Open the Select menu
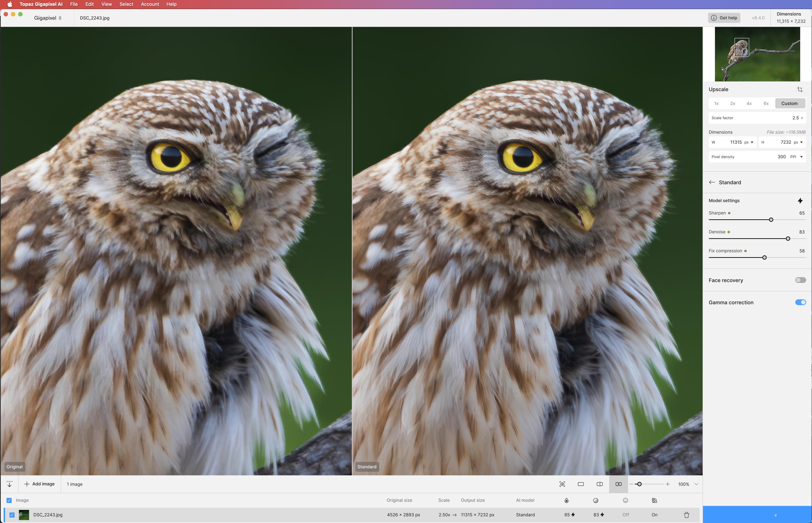The width and height of the screenshot is (812, 523). coord(126,4)
